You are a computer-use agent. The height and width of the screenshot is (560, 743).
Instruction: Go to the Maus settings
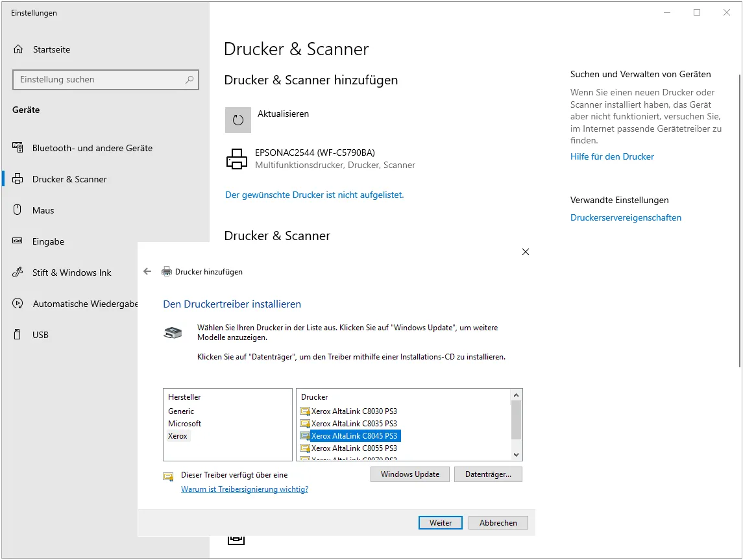click(43, 210)
